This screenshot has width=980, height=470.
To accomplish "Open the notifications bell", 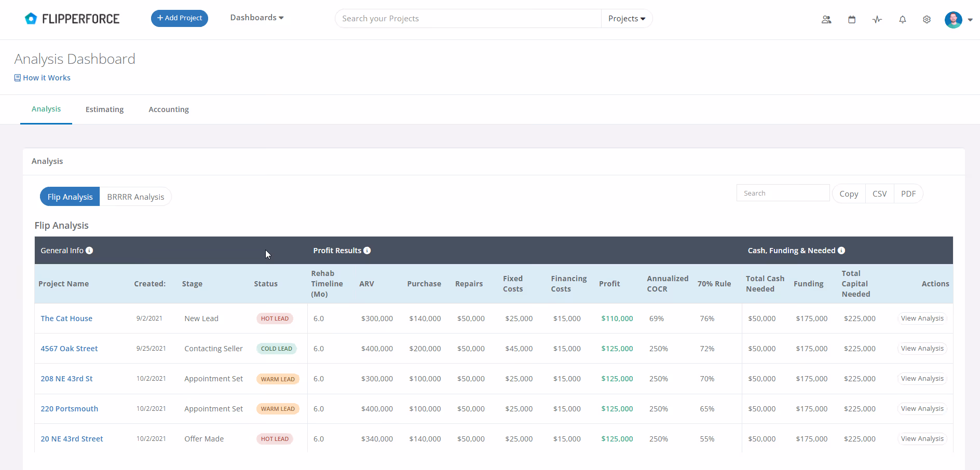I will coord(903,19).
